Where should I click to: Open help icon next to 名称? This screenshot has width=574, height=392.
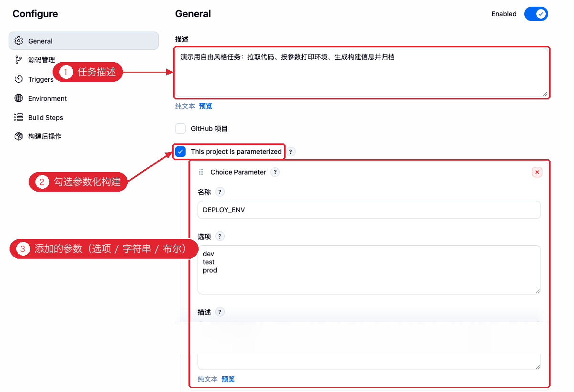[x=220, y=192]
